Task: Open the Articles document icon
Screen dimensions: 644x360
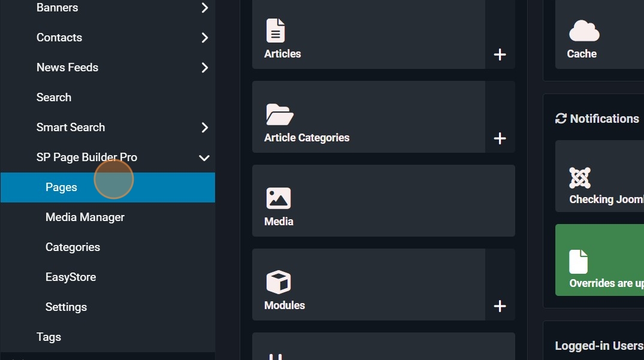Action: tap(275, 31)
